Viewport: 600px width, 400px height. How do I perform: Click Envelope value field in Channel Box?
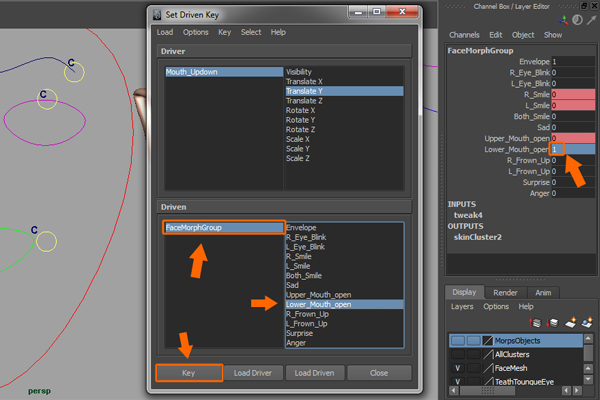573,61
